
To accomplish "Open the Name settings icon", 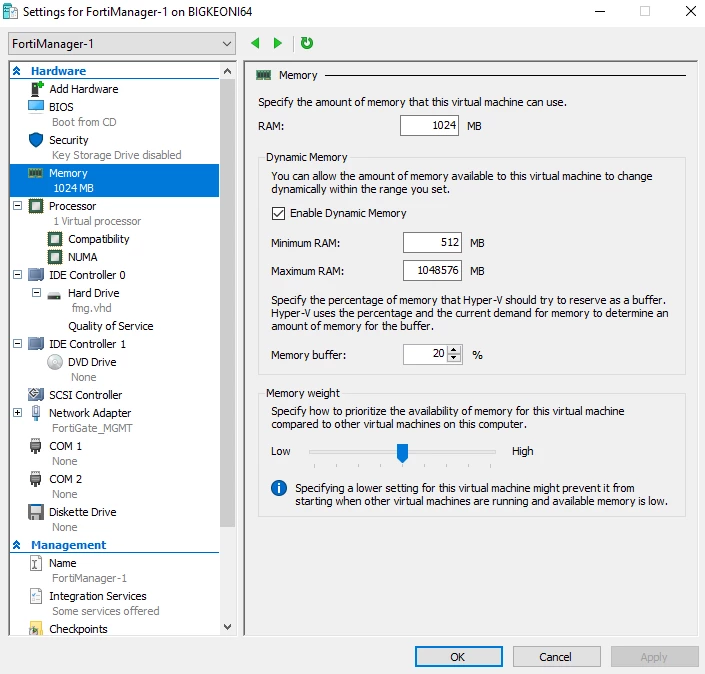I will click(36, 563).
